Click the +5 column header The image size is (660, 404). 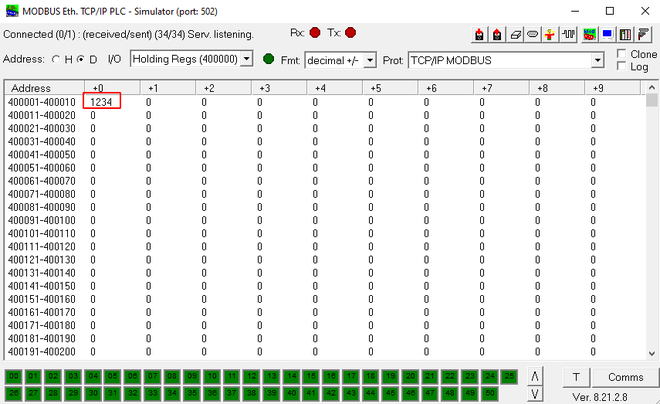(x=390, y=88)
